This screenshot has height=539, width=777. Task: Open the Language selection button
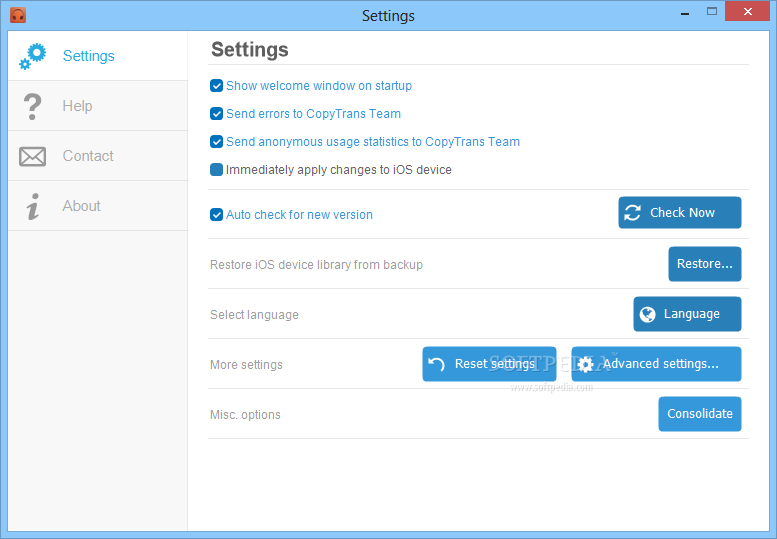[687, 314]
